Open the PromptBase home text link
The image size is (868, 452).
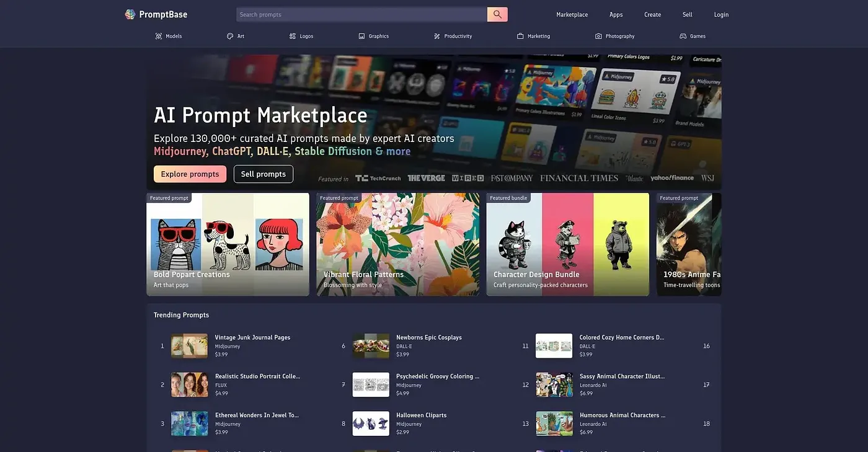point(163,14)
